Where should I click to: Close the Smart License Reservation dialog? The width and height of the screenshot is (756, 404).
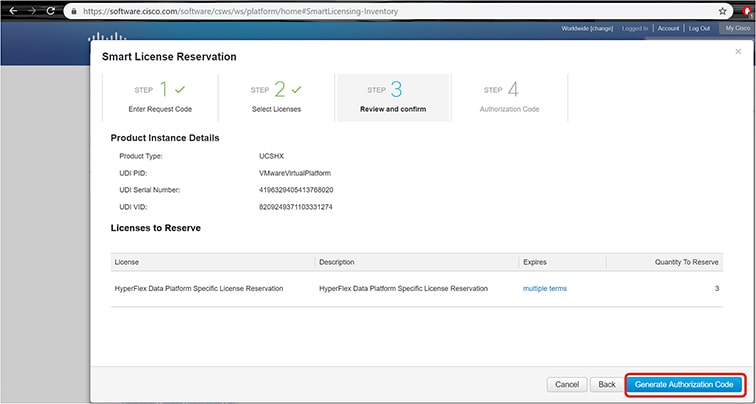point(738,52)
